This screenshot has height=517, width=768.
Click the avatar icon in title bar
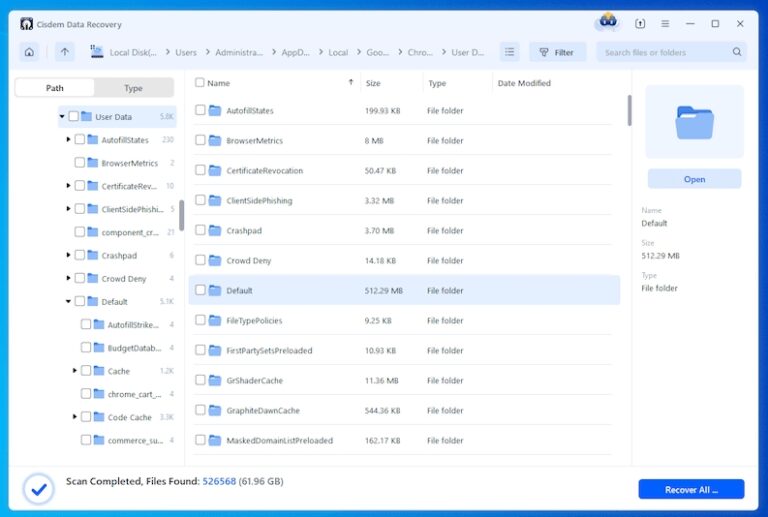point(607,22)
